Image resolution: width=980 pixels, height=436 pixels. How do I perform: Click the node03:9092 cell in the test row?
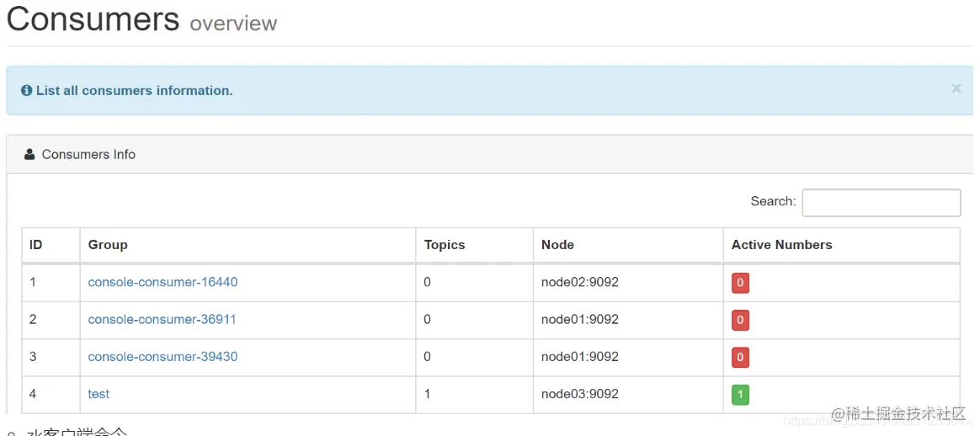point(579,394)
